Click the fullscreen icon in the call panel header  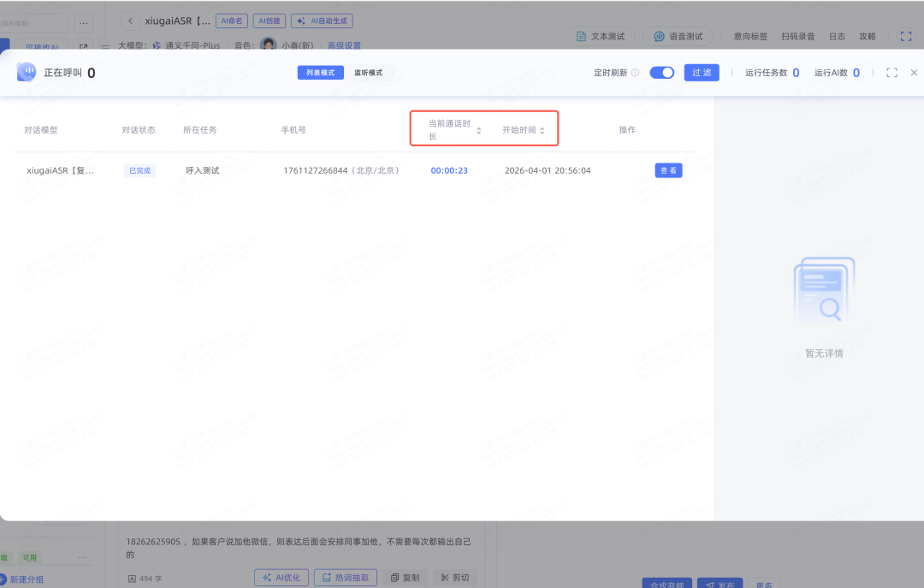tap(891, 73)
